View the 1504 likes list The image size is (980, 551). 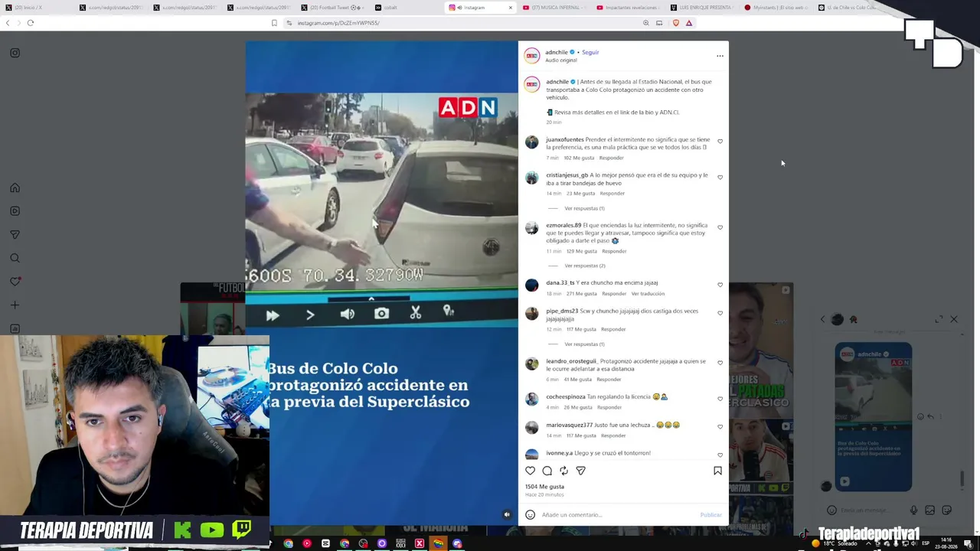544,487
